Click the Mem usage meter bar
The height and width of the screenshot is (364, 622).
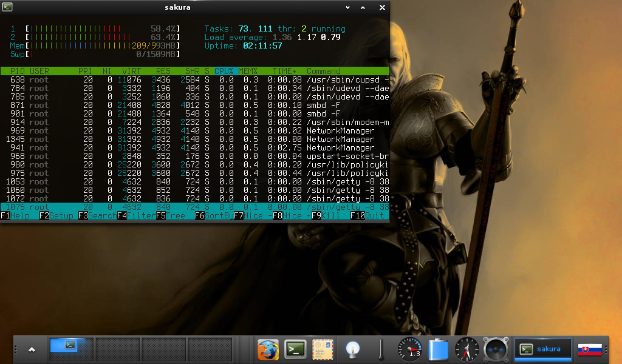pos(103,45)
